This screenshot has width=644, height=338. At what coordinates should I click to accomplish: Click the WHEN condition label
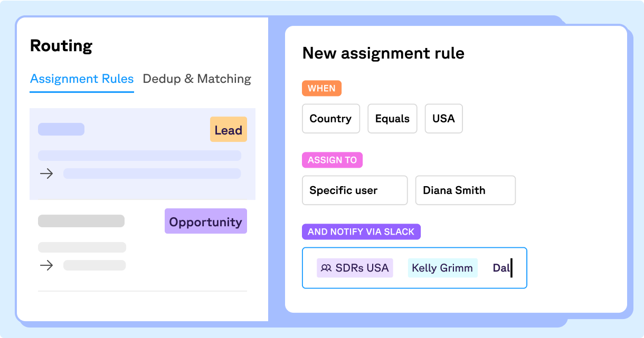tap(321, 88)
